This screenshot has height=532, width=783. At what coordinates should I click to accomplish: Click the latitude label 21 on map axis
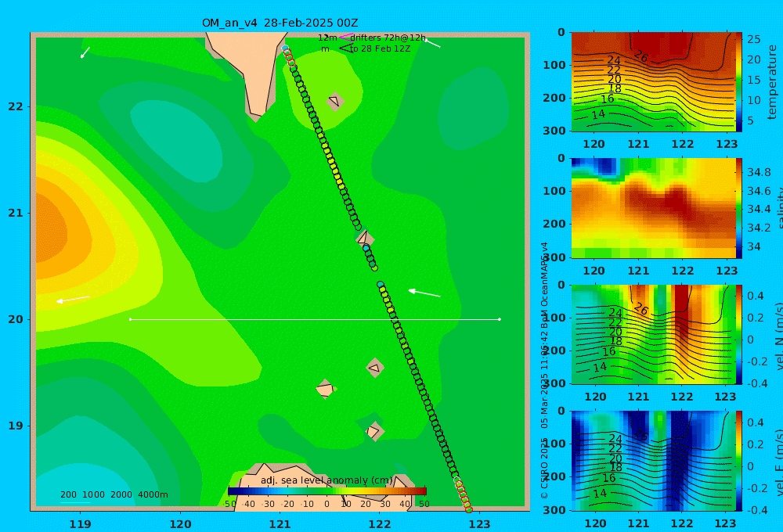pos(16,214)
